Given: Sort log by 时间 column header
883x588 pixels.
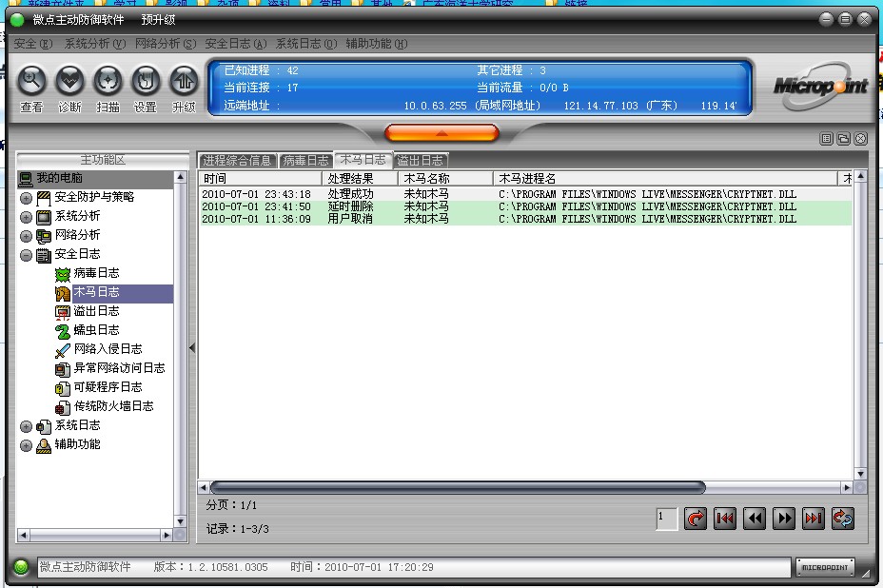Looking at the screenshot, I should point(260,179).
